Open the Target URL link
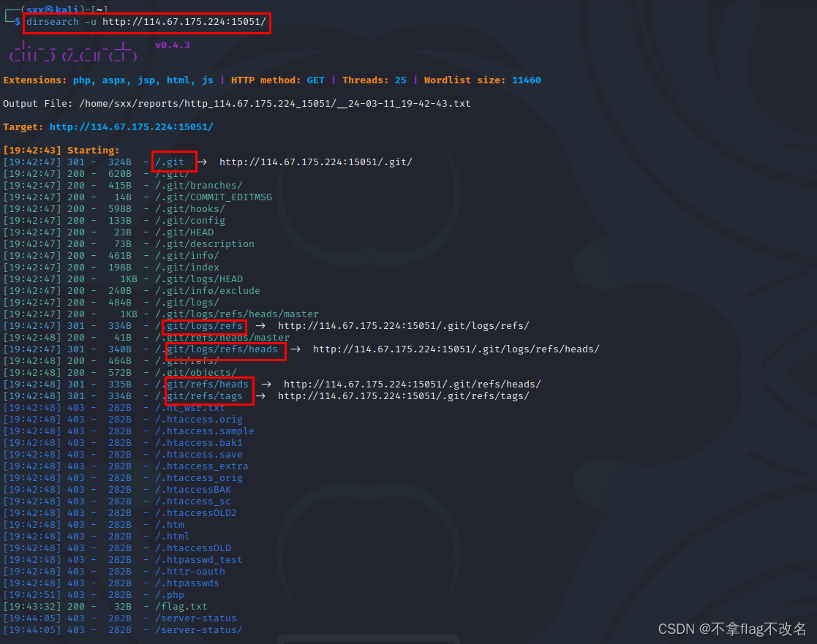The width and height of the screenshot is (817, 644). point(132,127)
